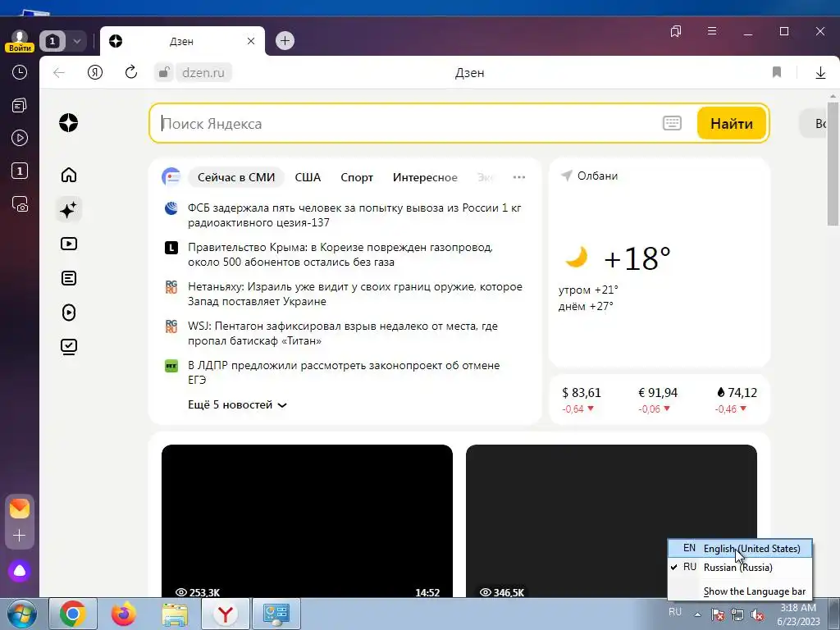Open Google Chrome from the taskbar
This screenshot has height=630, width=840.
[x=73, y=614]
